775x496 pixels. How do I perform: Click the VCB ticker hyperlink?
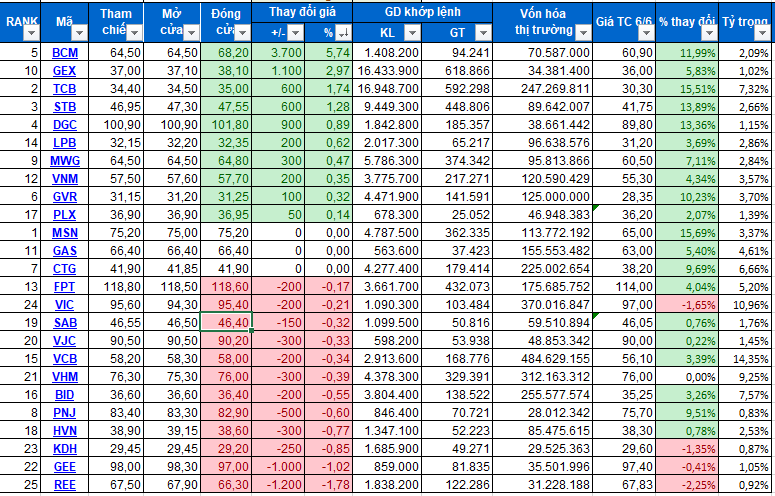[65, 359]
